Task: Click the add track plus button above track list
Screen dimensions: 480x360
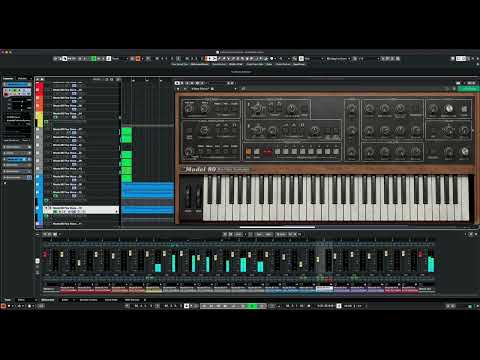Action: pos(38,80)
